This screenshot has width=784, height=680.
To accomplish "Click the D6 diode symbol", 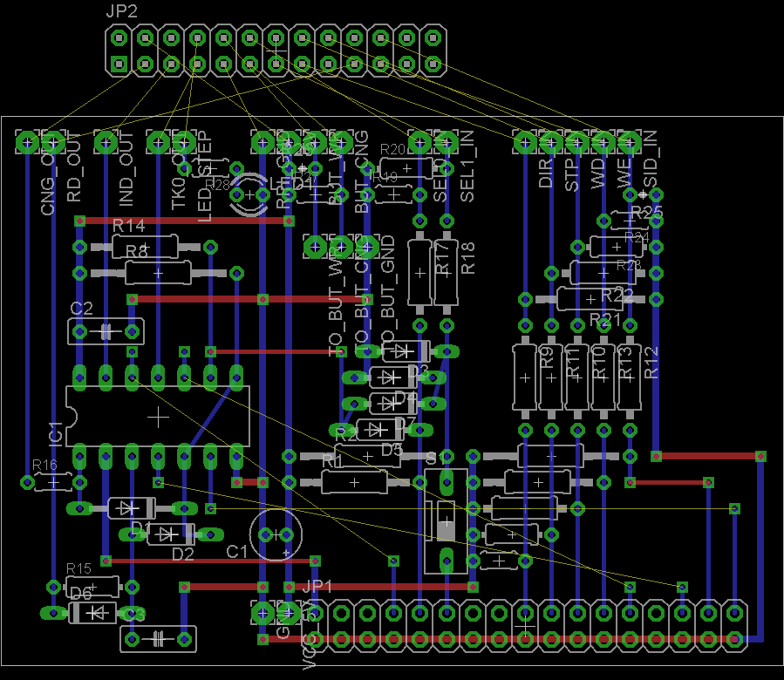I will [93, 613].
